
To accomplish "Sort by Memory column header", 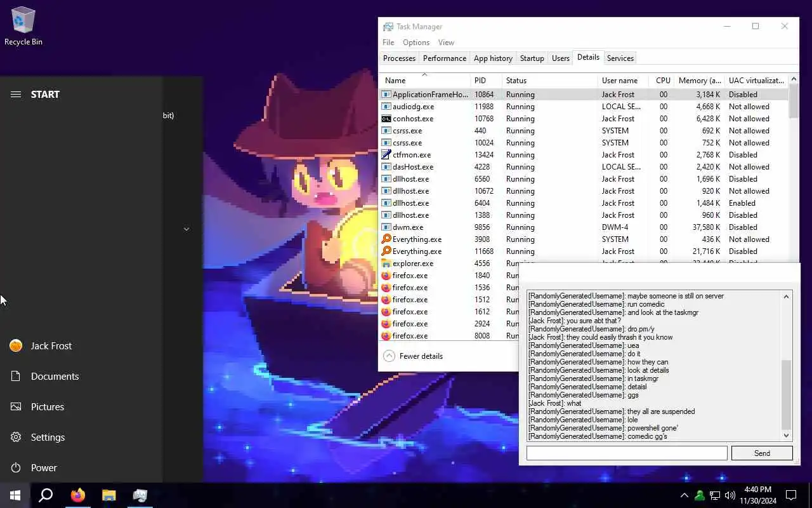I will click(699, 80).
